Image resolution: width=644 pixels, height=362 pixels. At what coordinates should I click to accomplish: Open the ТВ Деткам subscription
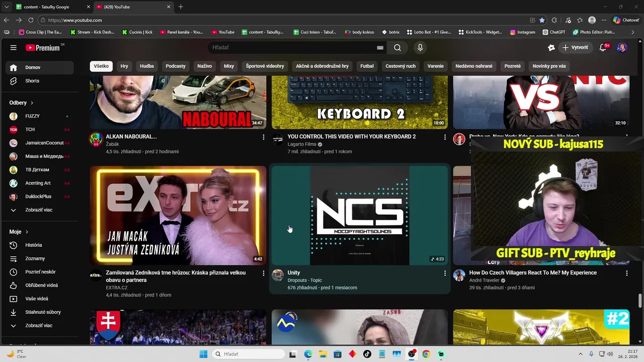(40, 169)
